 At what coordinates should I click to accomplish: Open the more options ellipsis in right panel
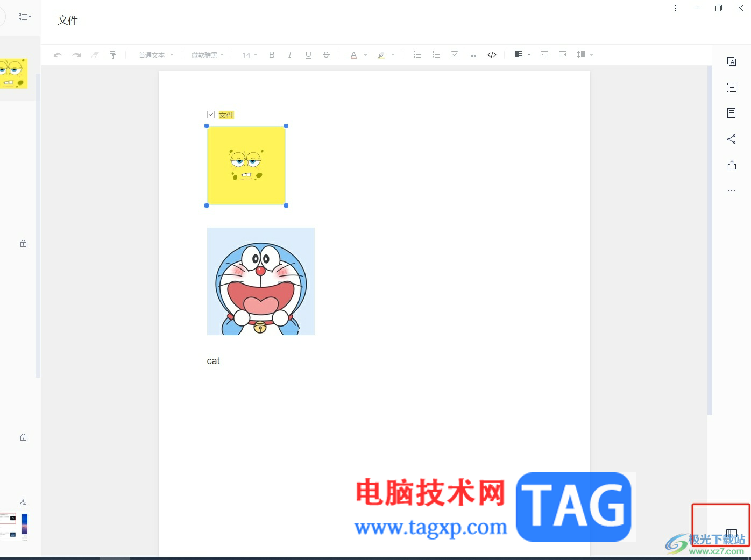coord(732,190)
